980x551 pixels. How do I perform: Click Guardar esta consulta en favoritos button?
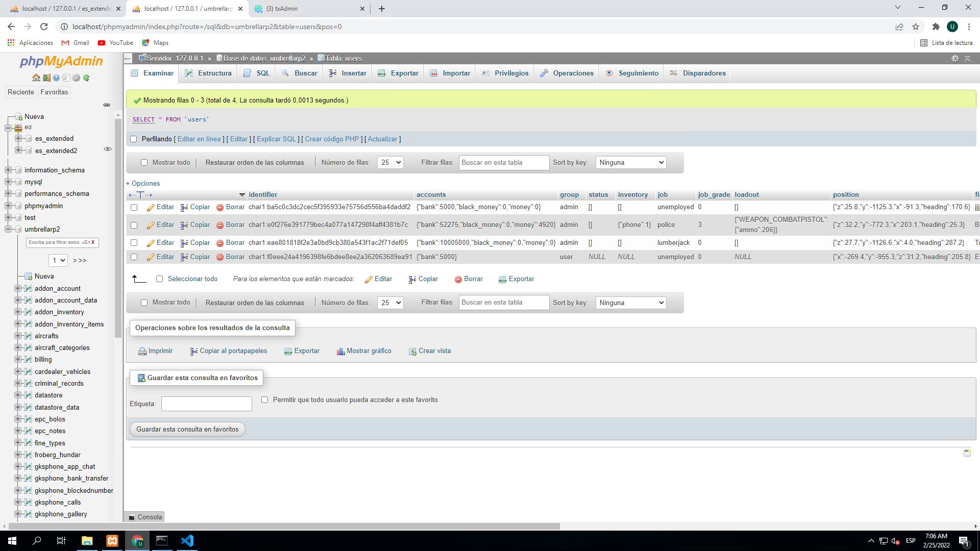187,429
